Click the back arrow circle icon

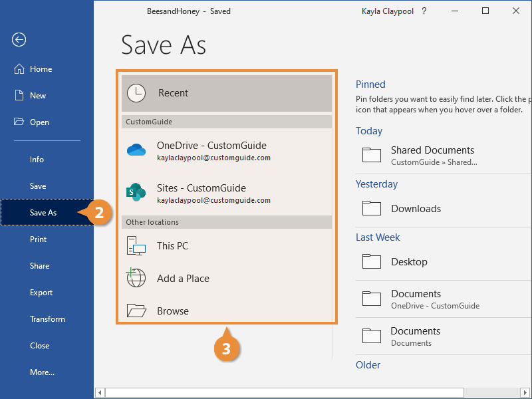click(x=19, y=40)
